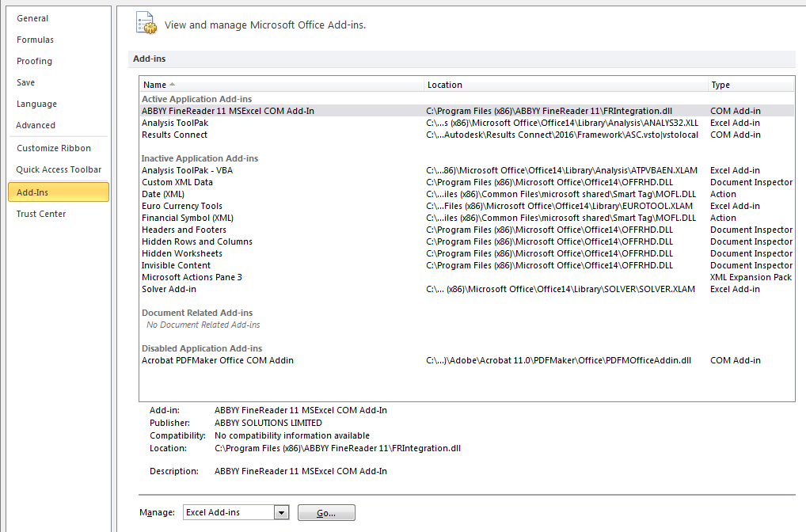Click the Active Application Add-ins group header
806x532 pixels.
[197, 99]
